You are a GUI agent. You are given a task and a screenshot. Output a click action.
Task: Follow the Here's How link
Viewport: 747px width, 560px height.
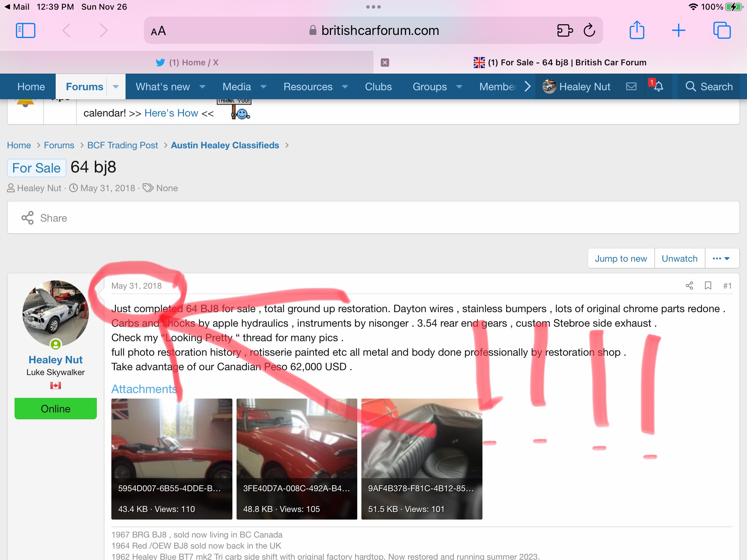pyautogui.click(x=171, y=113)
